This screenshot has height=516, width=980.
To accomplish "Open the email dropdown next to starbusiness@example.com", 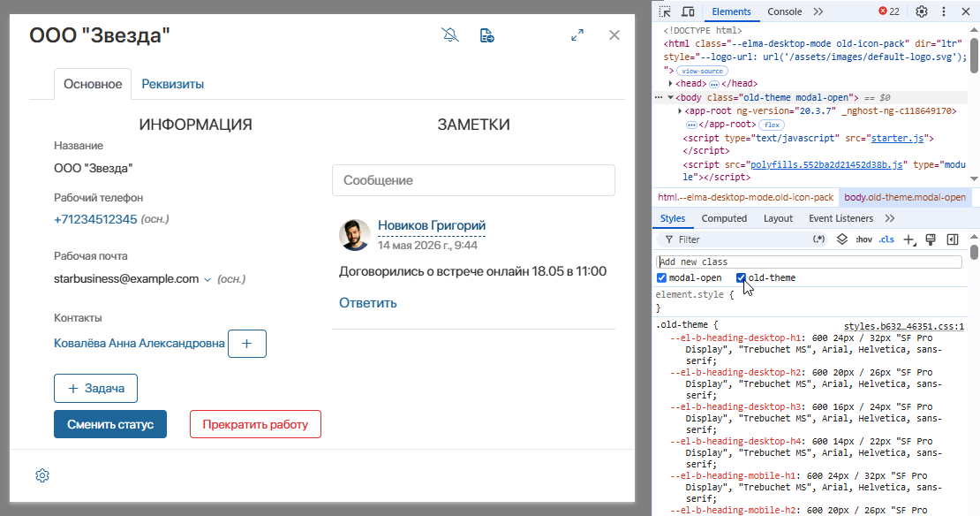I will [207, 279].
